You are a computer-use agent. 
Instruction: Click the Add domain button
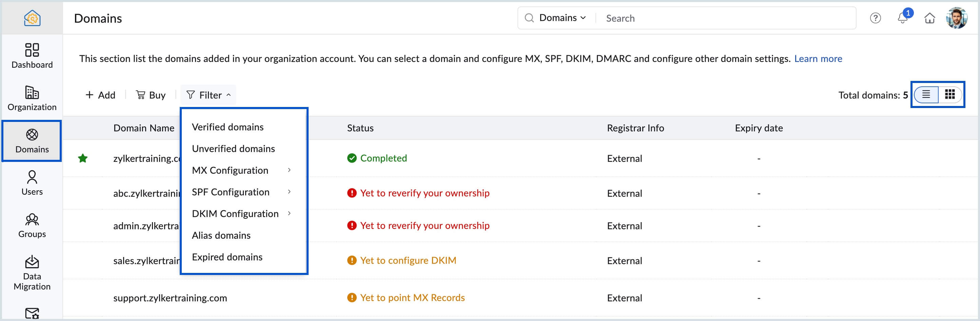point(100,95)
